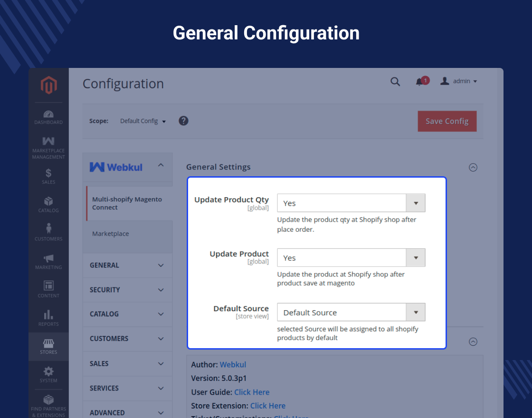The height and width of the screenshot is (418, 532).
Task: Click the Magento logo icon
Action: pyautogui.click(x=48, y=85)
